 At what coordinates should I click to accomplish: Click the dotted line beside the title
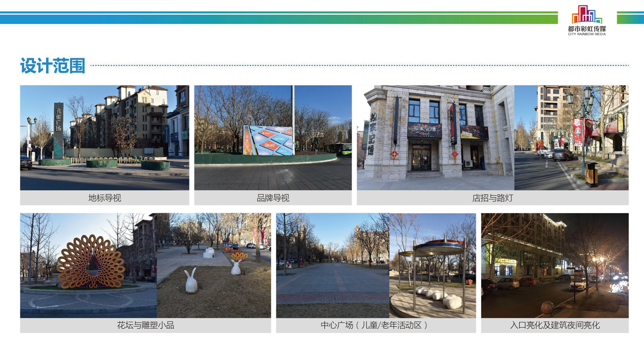[358, 65]
